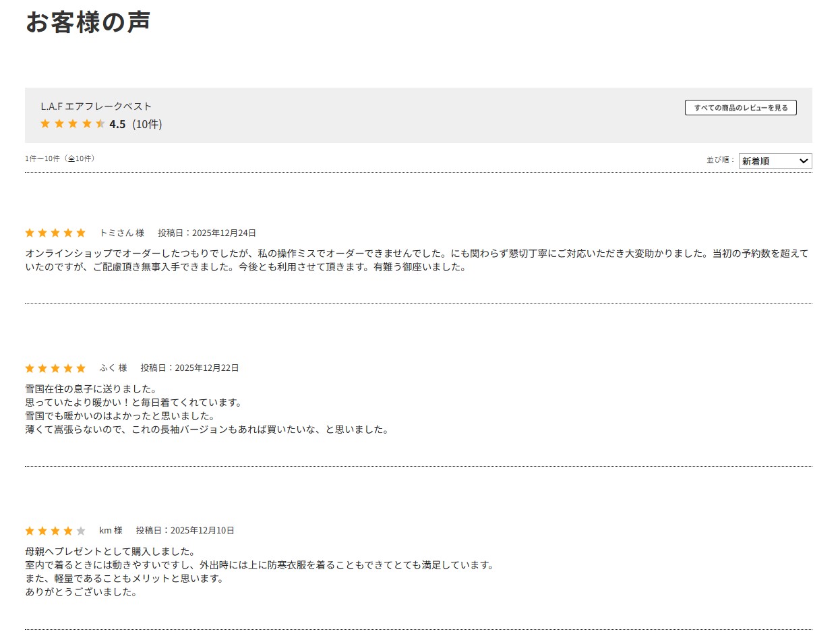Click the first star of ふく's review
Image resolution: width=840 pixels, height=638 pixels.
click(x=30, y=368)
